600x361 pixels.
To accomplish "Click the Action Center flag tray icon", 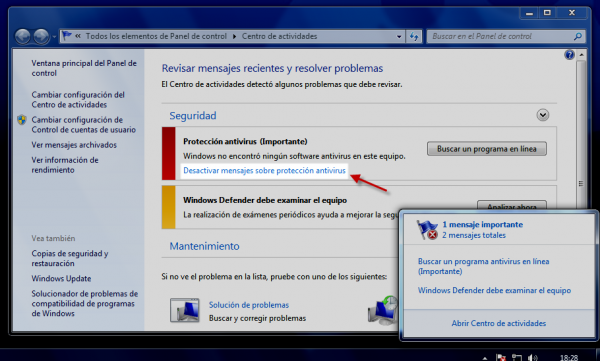I will (501, 358).
